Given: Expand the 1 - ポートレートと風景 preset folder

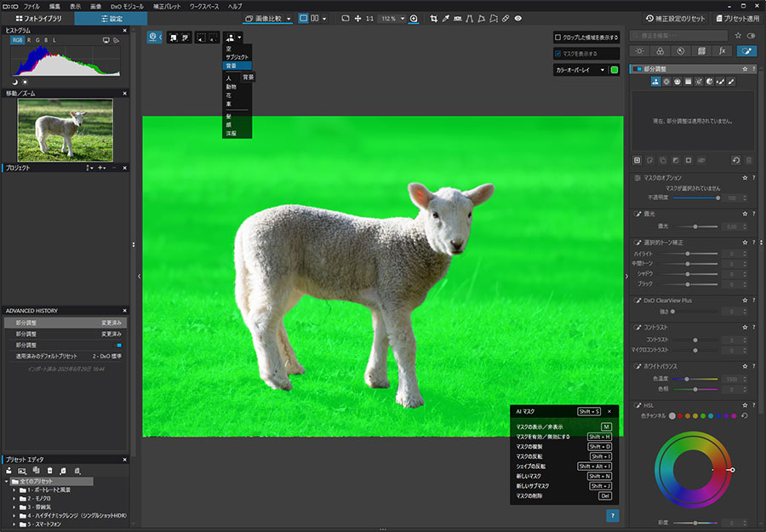Looking at the screenshot, I should click(x=14, y=489).
